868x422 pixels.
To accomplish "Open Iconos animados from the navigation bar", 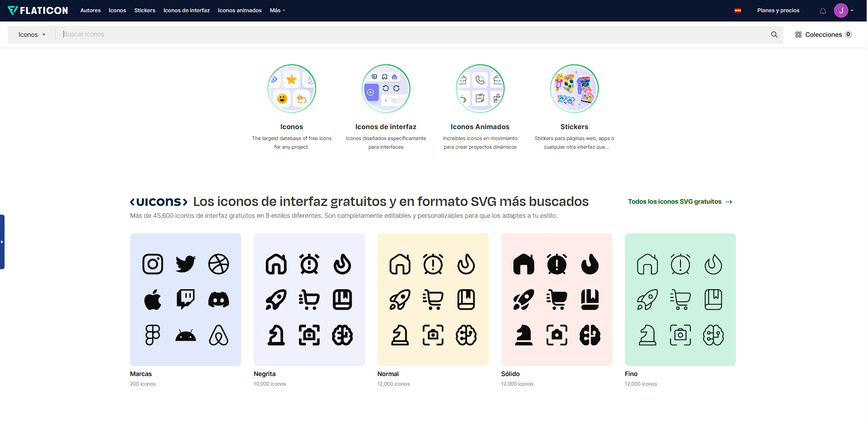I will (x=239, y=10).
